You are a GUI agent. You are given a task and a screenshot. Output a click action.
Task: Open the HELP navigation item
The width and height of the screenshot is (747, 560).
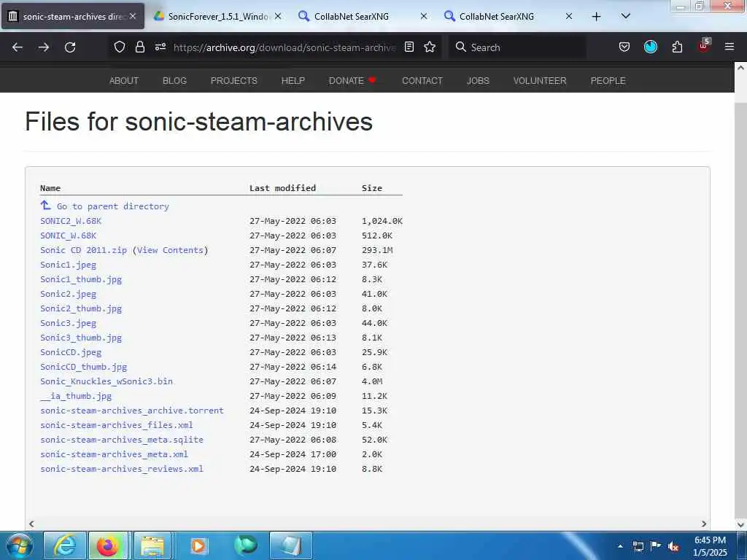(293, 80)
